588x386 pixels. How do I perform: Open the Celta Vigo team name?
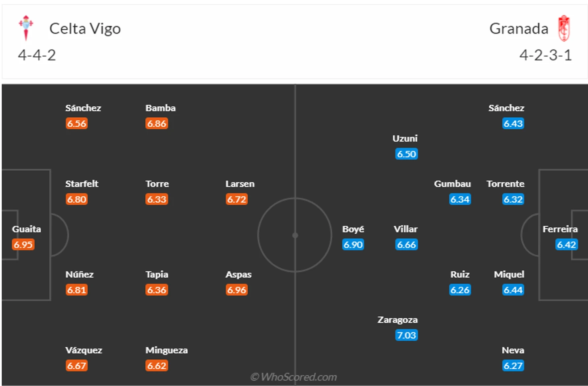point(85,29)
